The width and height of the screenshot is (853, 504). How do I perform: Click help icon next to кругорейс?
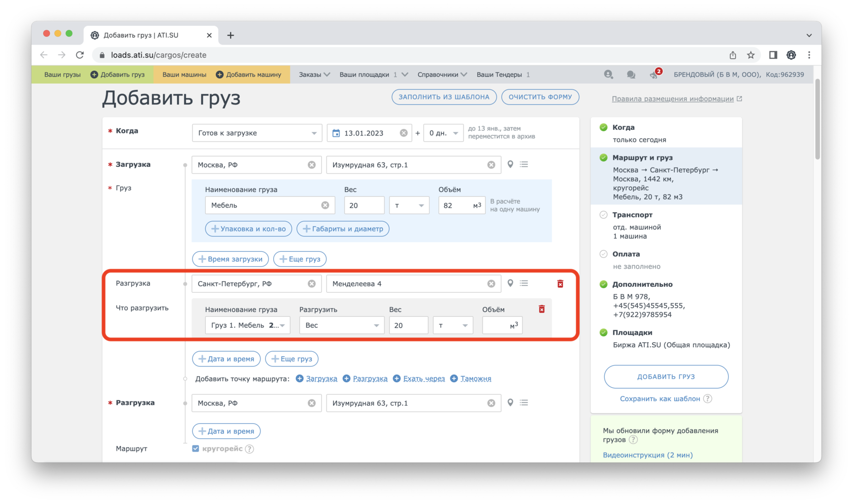click(x=249, y=449)
